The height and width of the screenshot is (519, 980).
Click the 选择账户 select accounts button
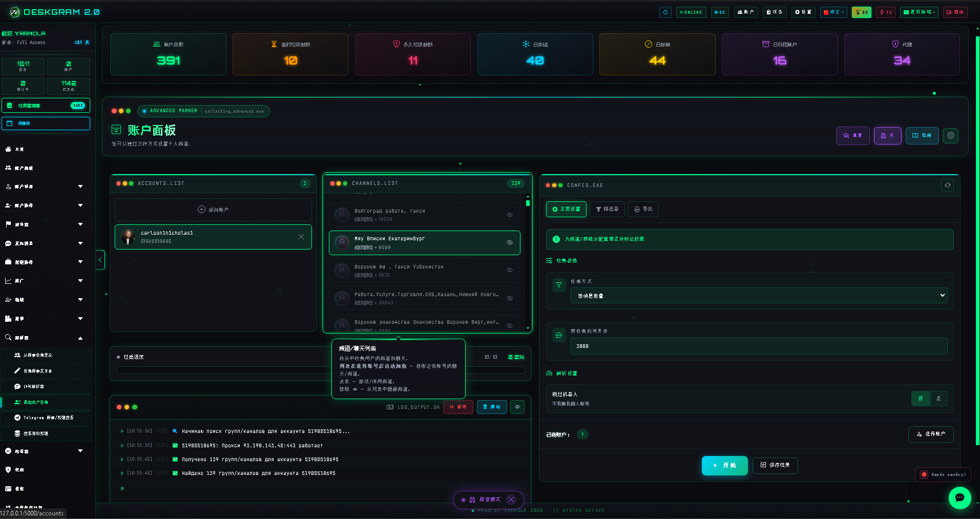[931, 434]
